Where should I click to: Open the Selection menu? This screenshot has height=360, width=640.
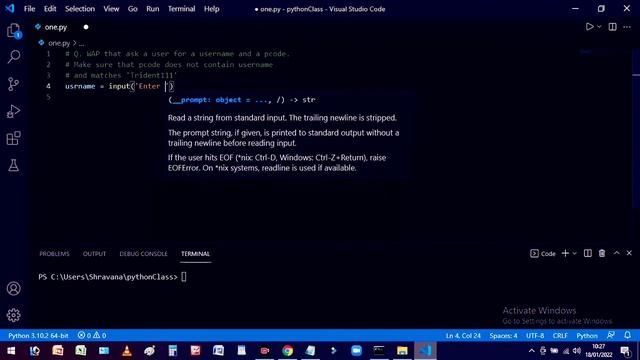point(80,9)
